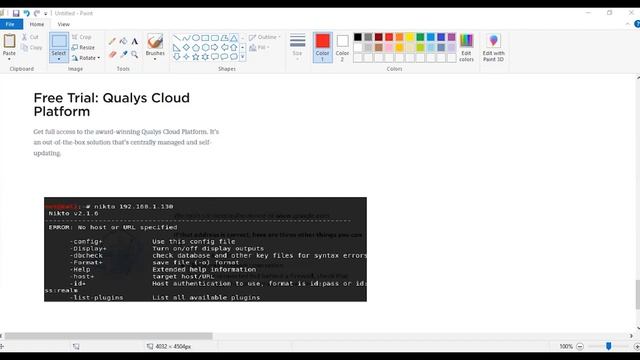Select the Color picker eyedropper tool
The width and height of the screenshot is (640, 360).
click(123, 54)
